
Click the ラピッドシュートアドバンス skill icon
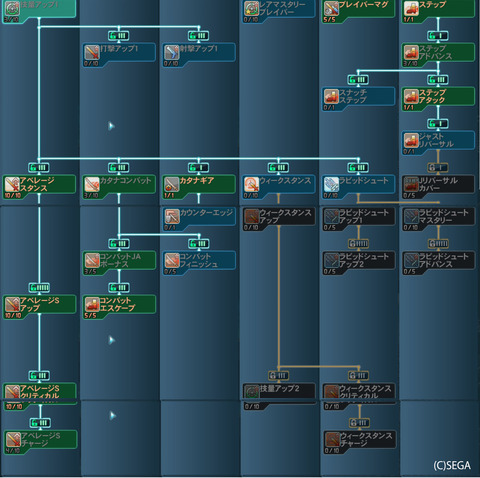tap(412, 260)
